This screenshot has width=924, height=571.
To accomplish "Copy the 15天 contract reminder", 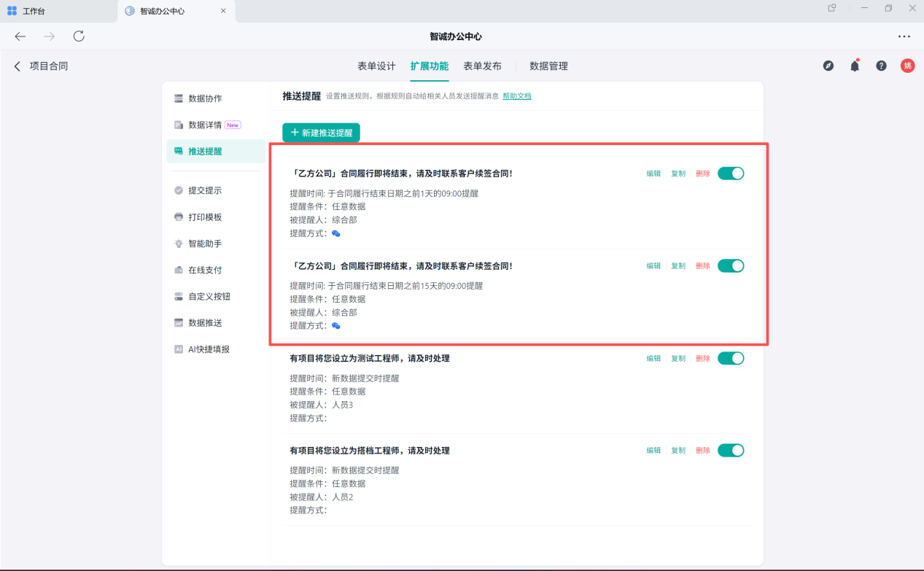I will coord(678,266).
